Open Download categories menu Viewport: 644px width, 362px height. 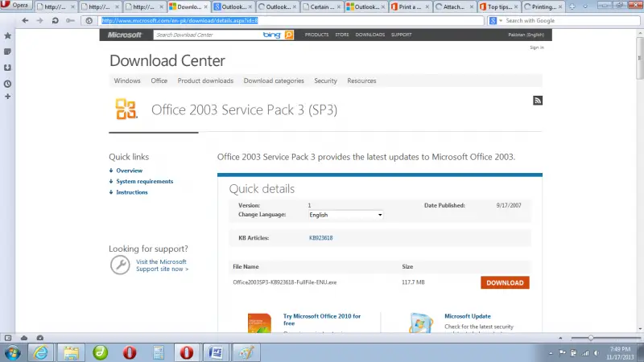pos(274,81)
